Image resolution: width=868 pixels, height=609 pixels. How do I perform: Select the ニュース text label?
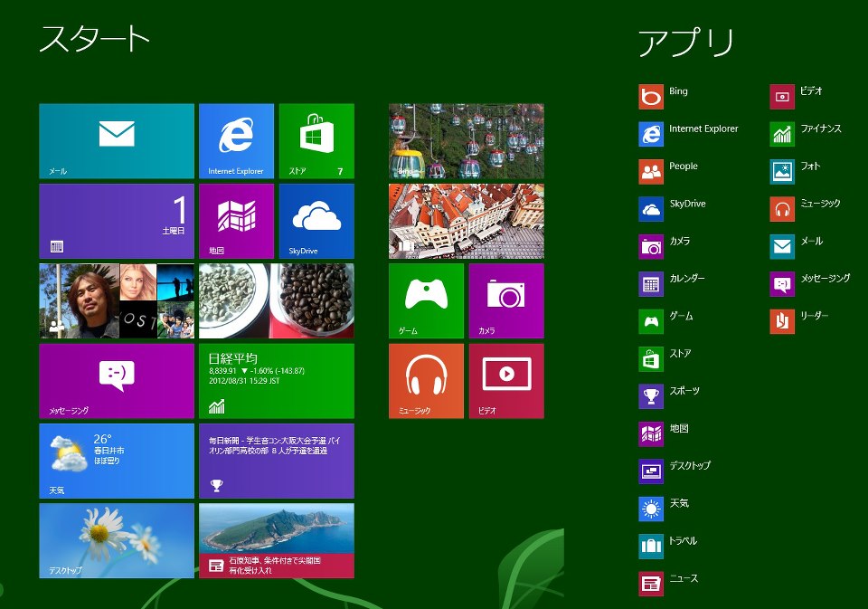click(684, 578)
